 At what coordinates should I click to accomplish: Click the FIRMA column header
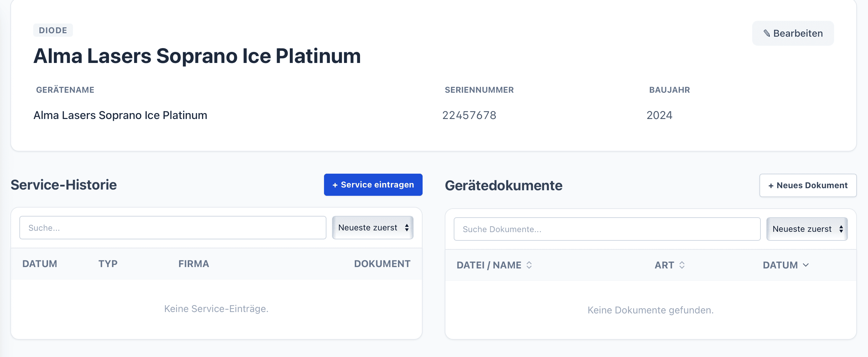(194, 264)
